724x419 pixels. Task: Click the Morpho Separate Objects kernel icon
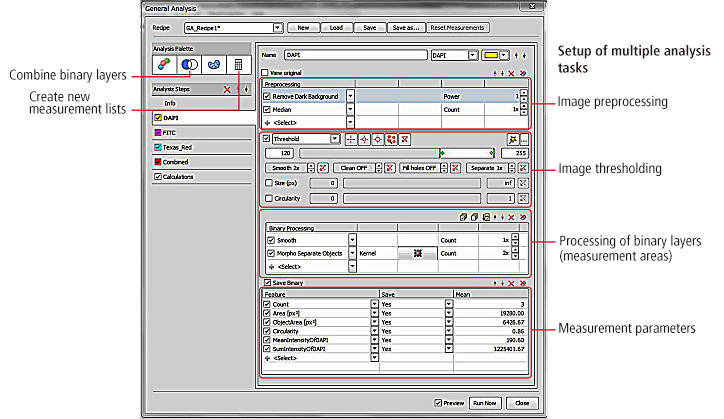click(417, 255)
